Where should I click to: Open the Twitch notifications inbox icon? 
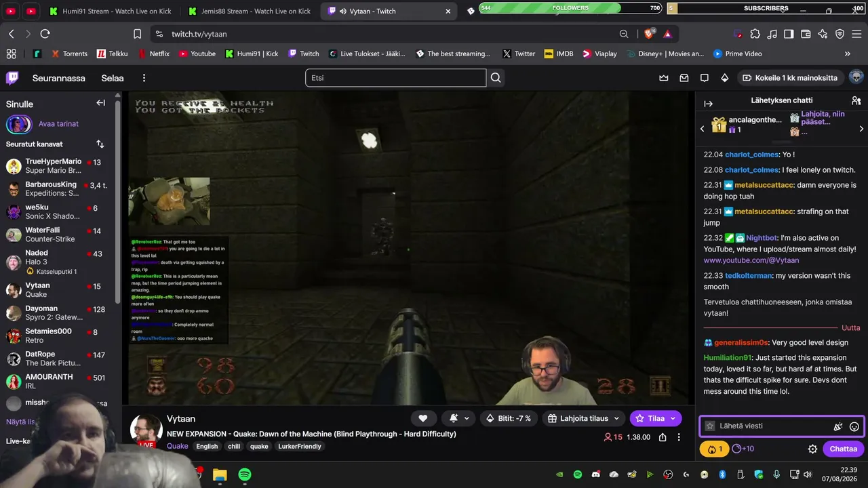[x=684, y=78]
